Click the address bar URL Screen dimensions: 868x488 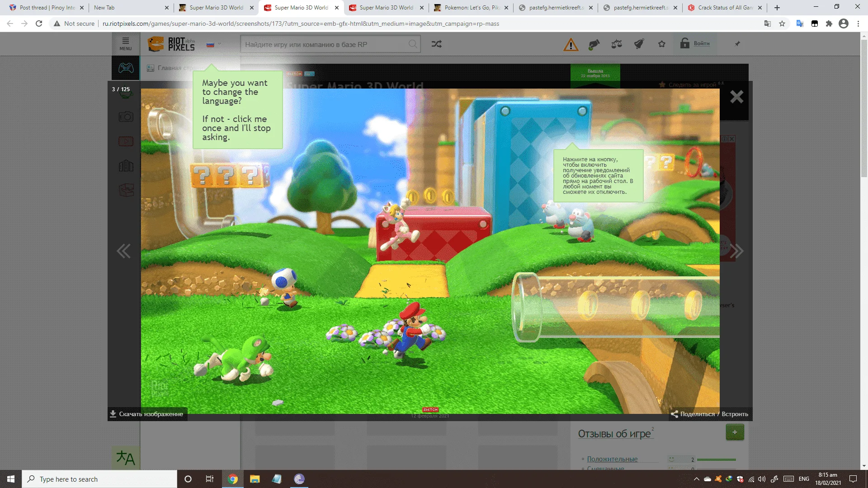[301, 23]
